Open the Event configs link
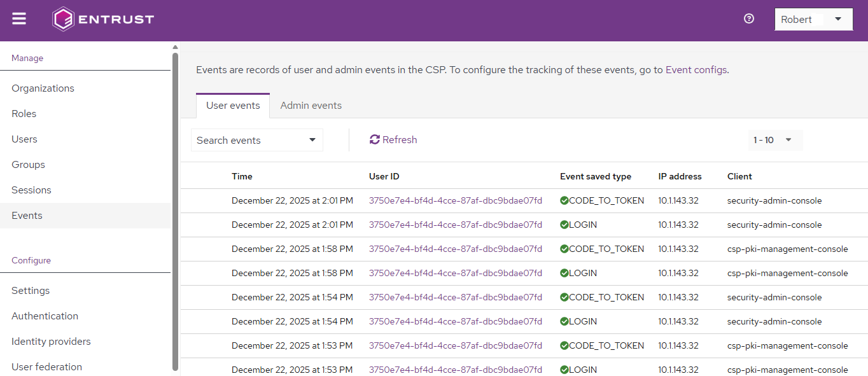The height and width of the screenshot is (376, 868). pos(696,70)
